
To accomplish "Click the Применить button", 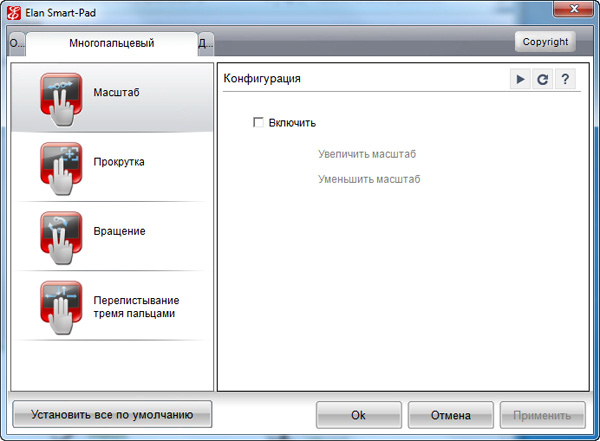I will coord(543,415).
